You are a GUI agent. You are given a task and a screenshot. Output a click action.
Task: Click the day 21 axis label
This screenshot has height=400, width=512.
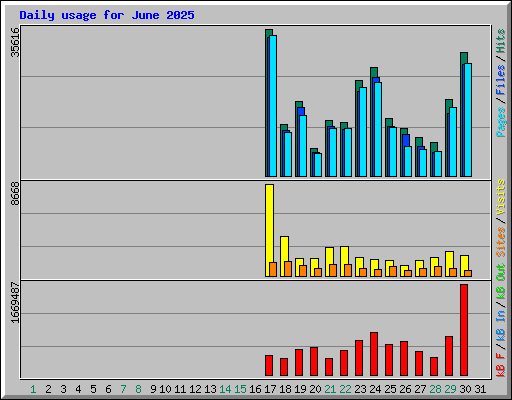click(330, 389)
